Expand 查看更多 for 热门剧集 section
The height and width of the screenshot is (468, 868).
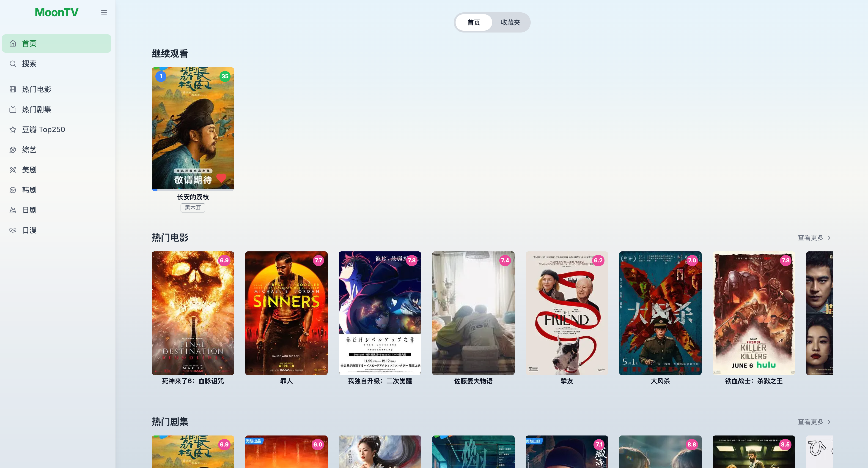click(814, 422)
